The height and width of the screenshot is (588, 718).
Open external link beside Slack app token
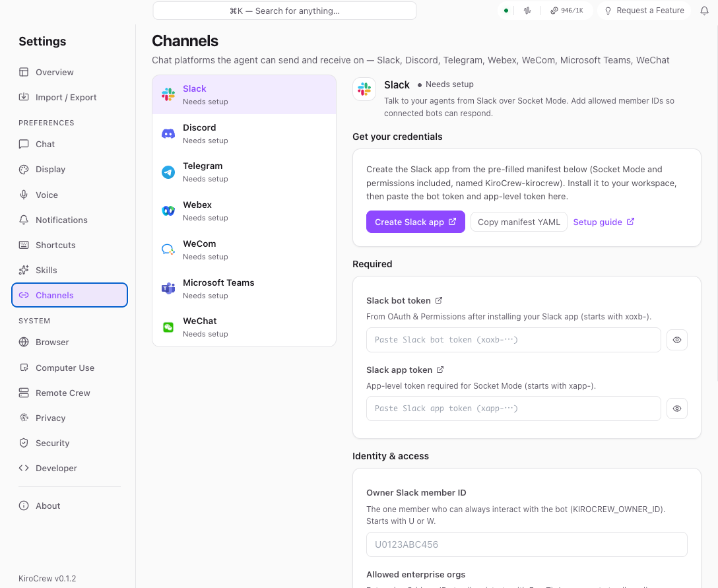(440, 370)
